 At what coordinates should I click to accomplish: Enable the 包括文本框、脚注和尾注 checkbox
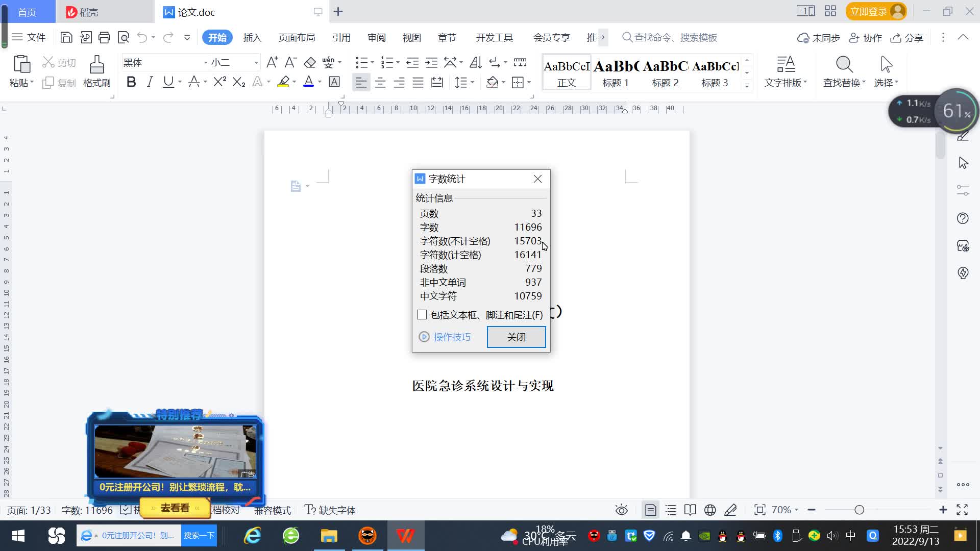point(422,315)
